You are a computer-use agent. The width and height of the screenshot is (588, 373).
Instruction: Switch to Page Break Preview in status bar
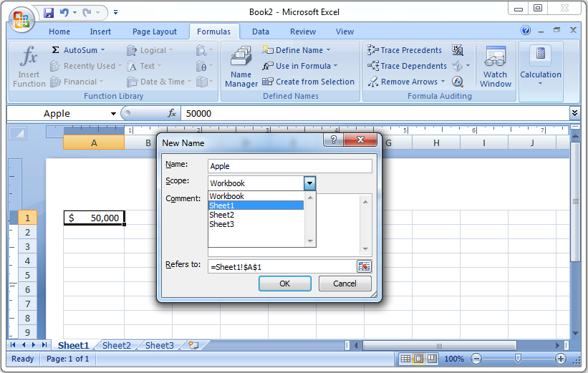(432, 359)
